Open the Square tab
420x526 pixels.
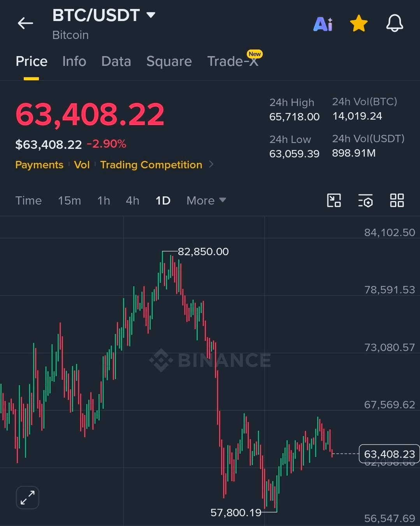[x=169, y=61]
